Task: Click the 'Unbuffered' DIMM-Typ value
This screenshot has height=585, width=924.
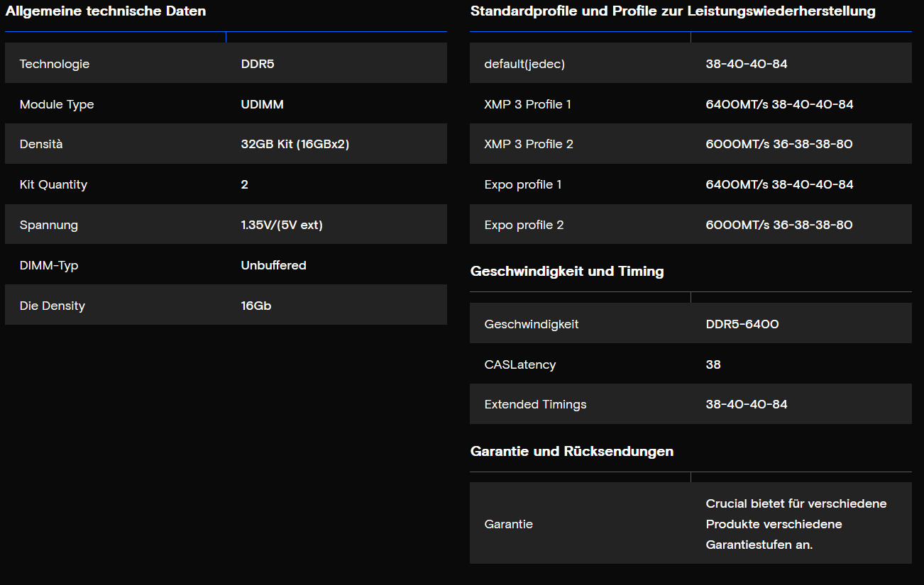Action: click(273, 265)
